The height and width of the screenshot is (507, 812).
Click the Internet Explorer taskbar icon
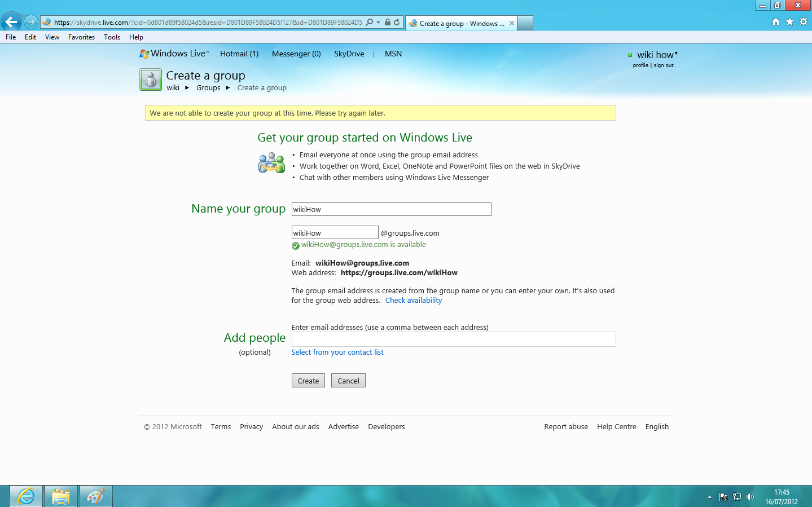point(26,496)
